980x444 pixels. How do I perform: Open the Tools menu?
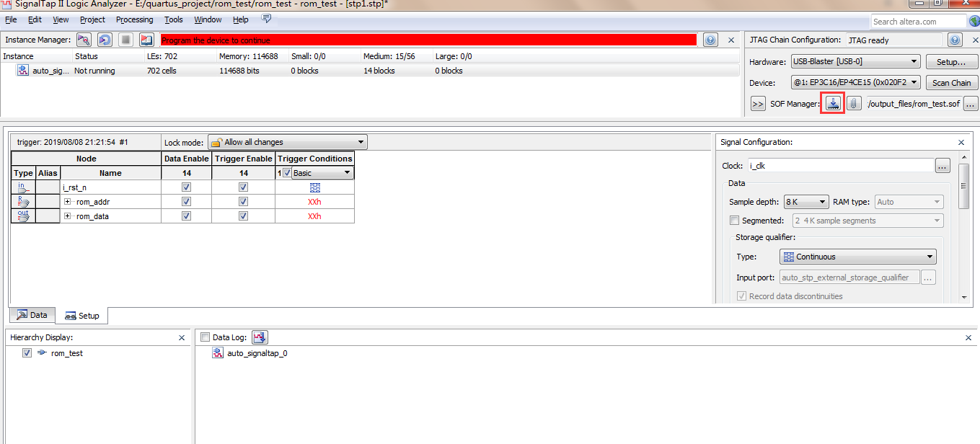(173, 19)
